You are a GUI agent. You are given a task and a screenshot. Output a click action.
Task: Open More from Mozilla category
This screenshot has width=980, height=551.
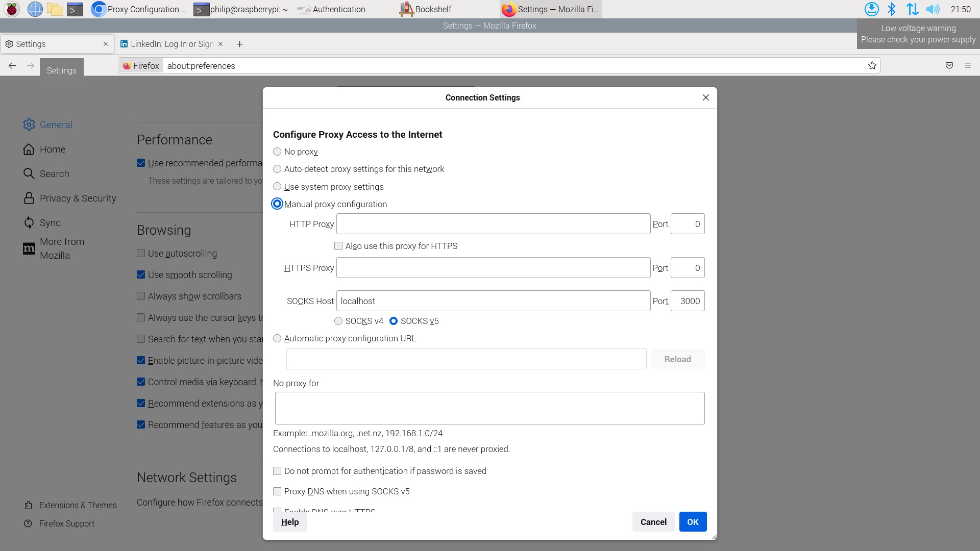54,248
